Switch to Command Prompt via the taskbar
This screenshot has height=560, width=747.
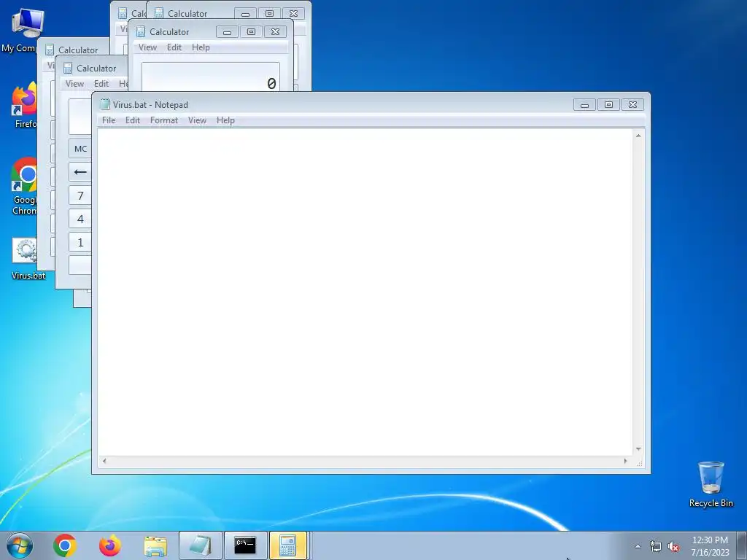[x=245, y=545]
